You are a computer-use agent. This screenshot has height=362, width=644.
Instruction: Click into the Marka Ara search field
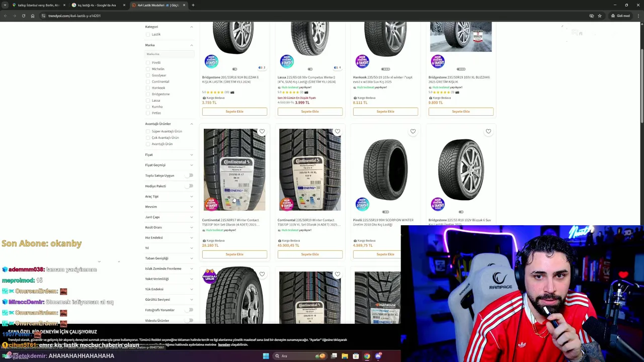170,54
